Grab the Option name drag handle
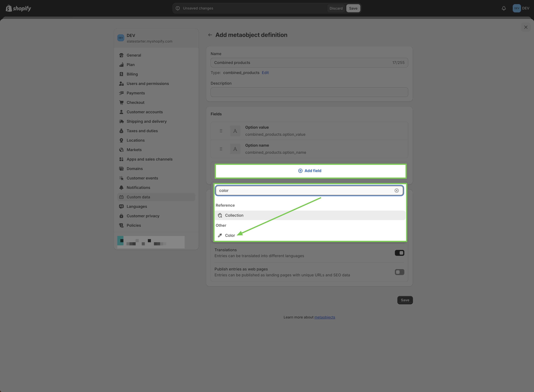The height and width of the screenshot is (392, 534). click(221, 149)
